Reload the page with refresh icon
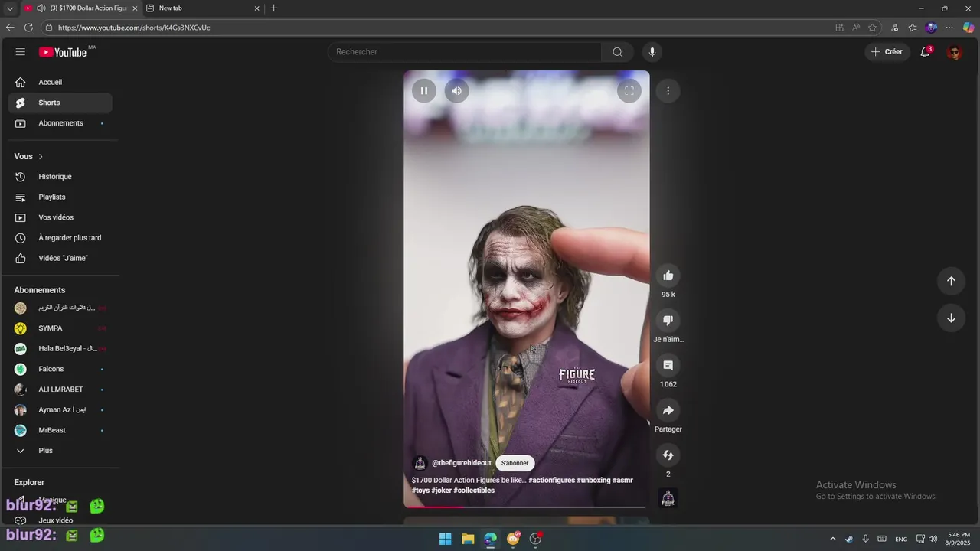The height and width of the screenshot is (551, 980). pyautogui.click(x=28, y=28)
